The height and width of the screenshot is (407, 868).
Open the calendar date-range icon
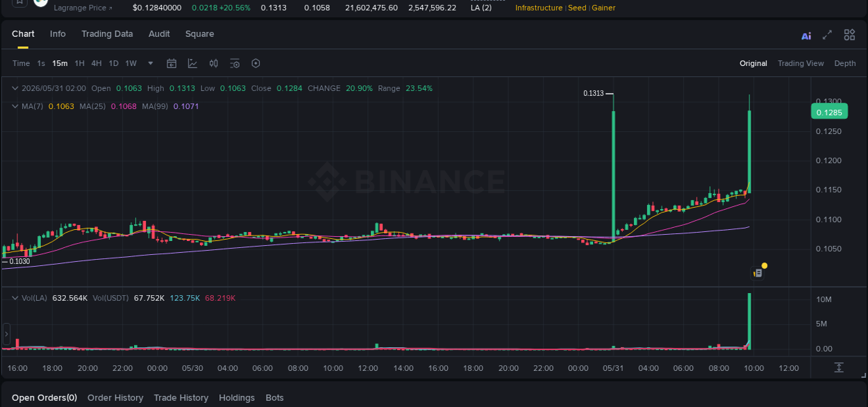pos(172,63)
